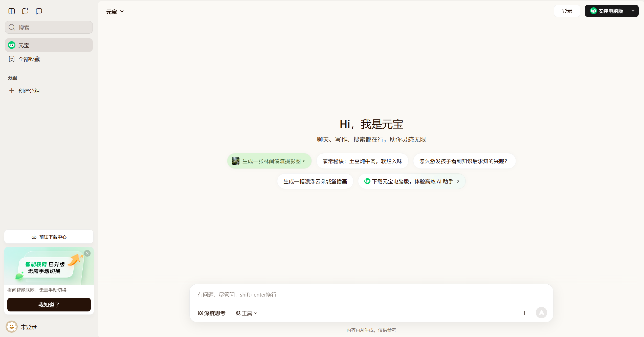
Task: Choose 怎么激发孩子求知的兴趣 suggestion
Action: coord(464,161)
